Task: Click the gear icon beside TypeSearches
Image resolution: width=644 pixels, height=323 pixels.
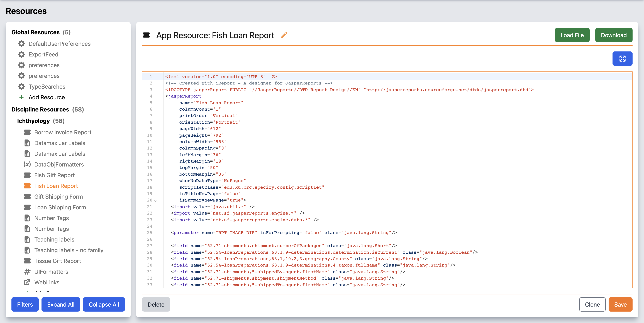Action: click(x=21, y=87)
